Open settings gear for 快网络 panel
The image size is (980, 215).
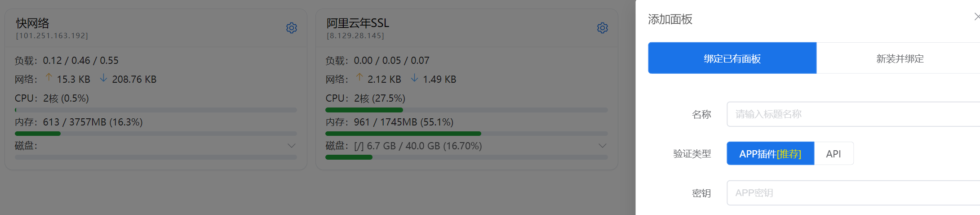(x=292, y=28)
